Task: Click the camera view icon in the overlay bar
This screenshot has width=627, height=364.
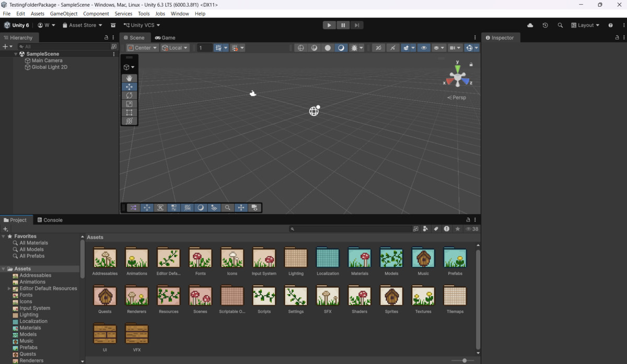Action: (254, 207)
